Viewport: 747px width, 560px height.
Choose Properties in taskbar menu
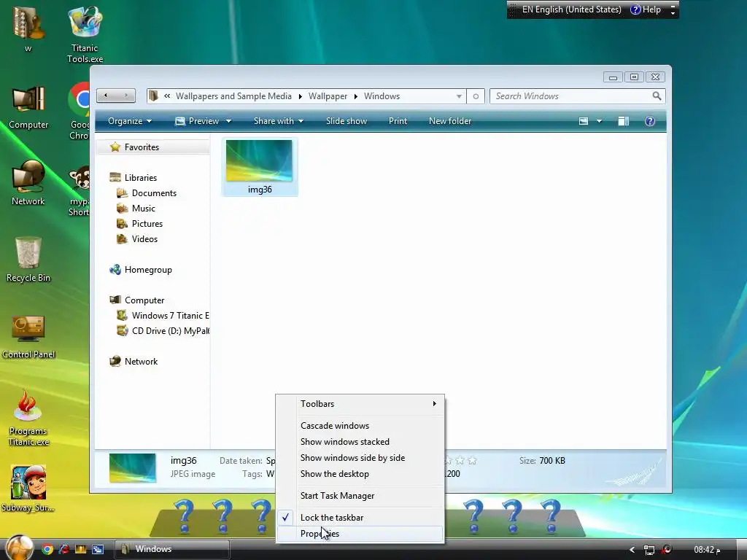click(360, 534)
